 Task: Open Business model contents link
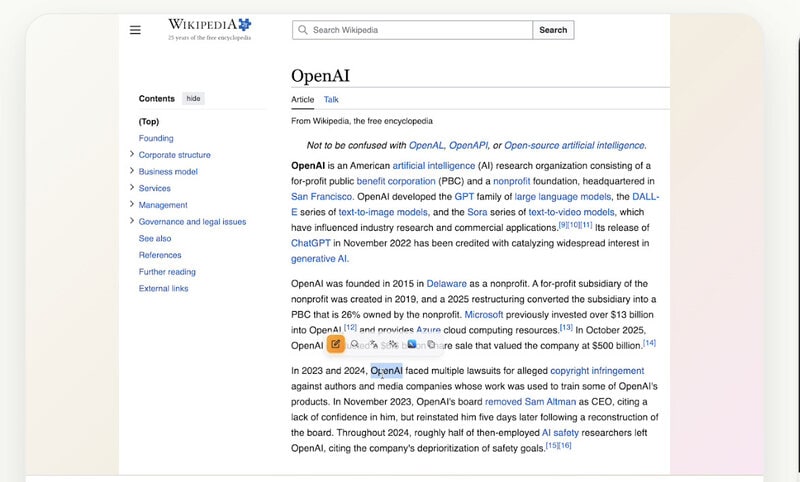168,172
